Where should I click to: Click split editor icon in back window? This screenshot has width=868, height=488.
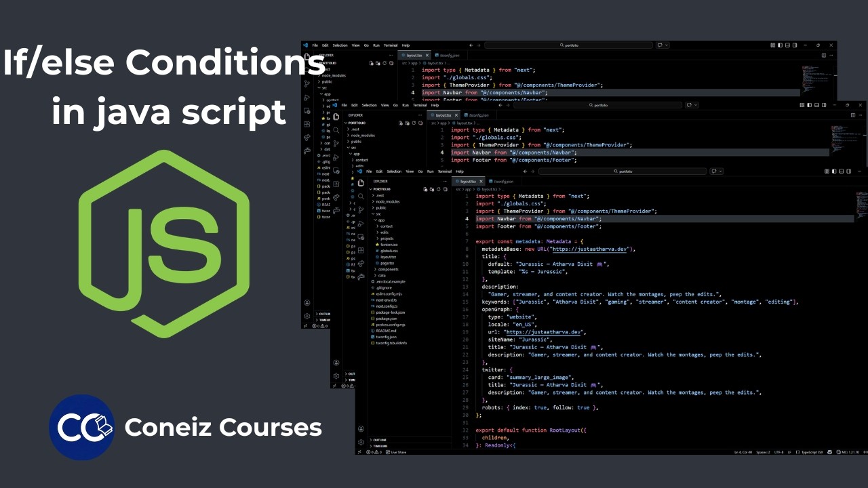point(823,55)
